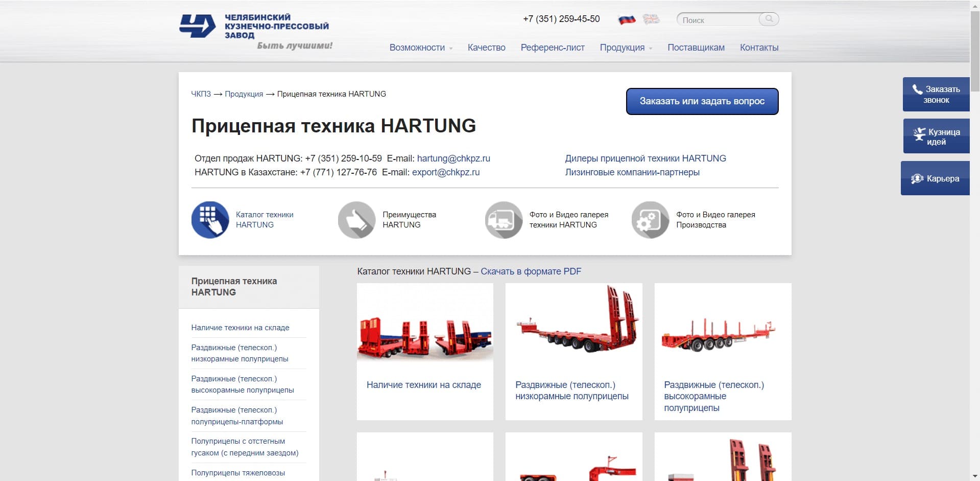Switch site to Russian flag language
980x481 pixels.
point(627,19)
